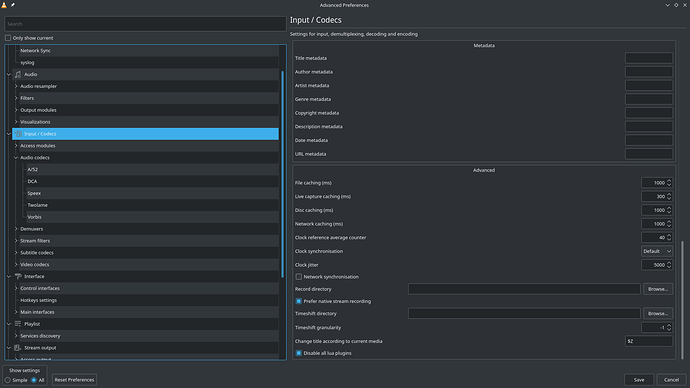Click the Author metadata input field

649,72
